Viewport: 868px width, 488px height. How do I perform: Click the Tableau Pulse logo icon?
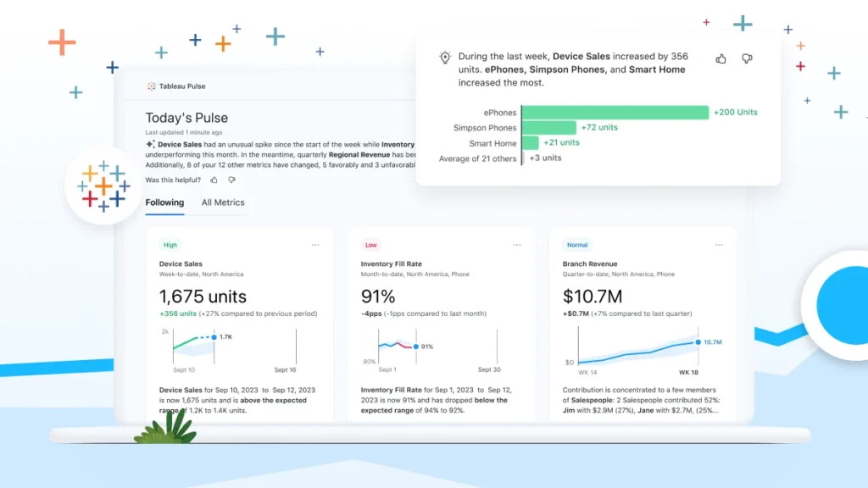150,86
